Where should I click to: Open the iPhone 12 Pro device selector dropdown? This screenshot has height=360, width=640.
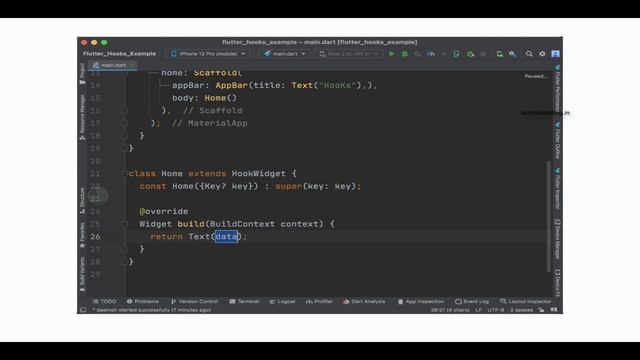[x=208, y=54]
